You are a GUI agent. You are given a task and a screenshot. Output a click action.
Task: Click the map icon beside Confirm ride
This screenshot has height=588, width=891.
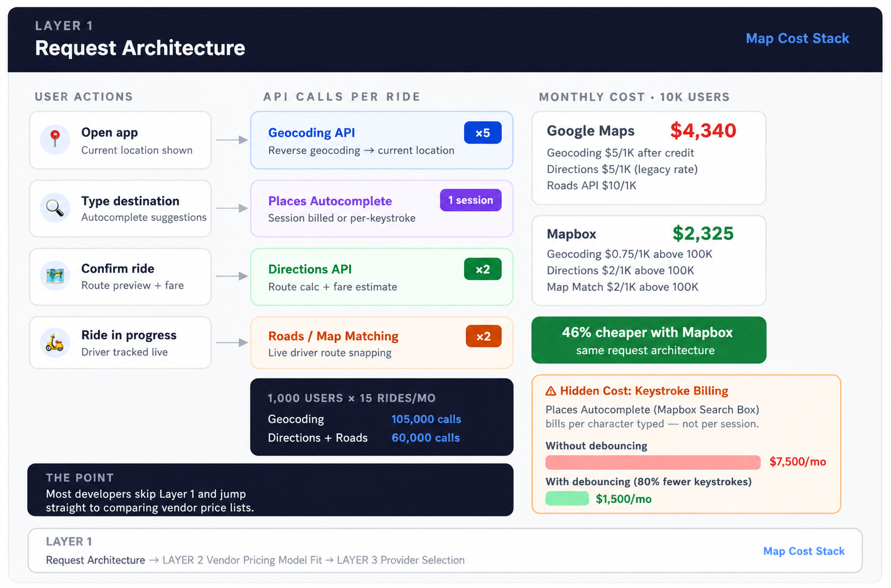click(x=55, y=276)
